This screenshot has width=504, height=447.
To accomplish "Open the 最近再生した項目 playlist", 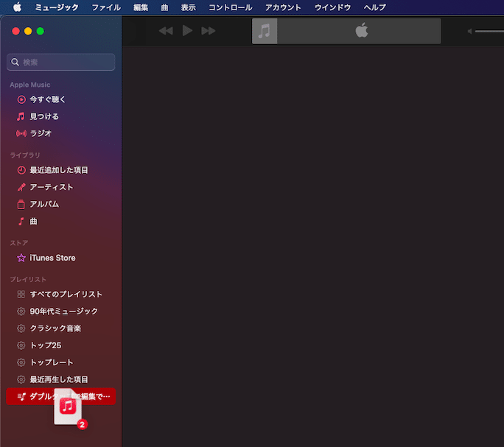I will [x=60, y=379].
